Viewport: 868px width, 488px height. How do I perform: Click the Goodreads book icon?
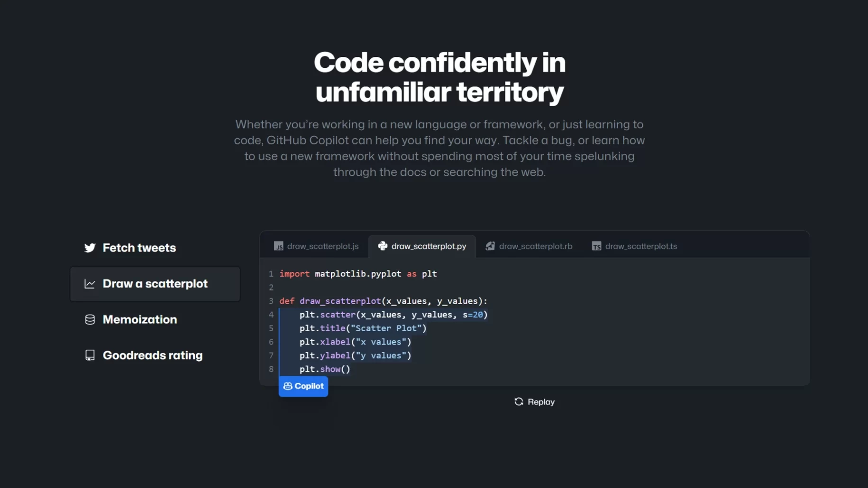pyautogui.click(x=90, y=355)
